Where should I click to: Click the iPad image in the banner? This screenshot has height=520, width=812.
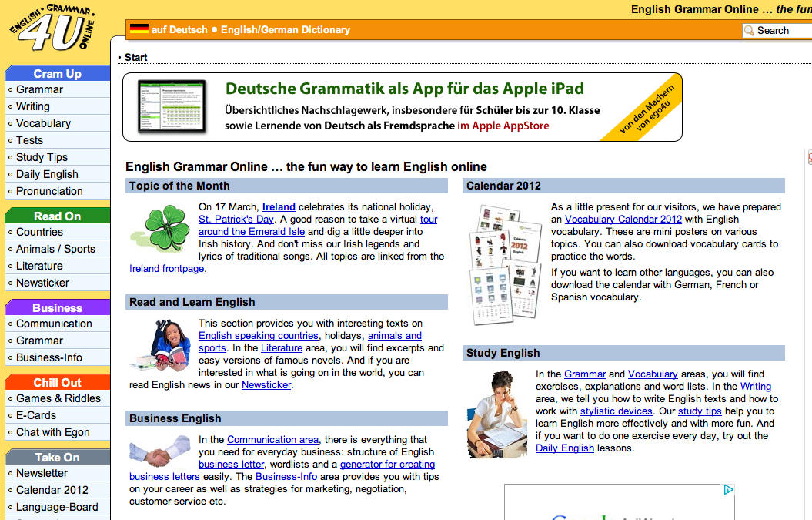pos(172,107)
